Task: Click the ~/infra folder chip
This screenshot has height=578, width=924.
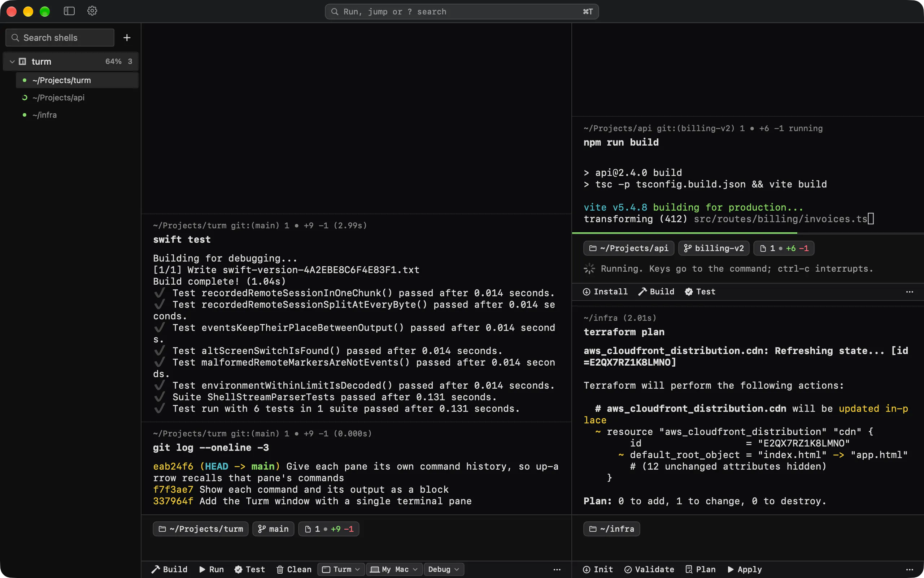Action: [611, 529]
